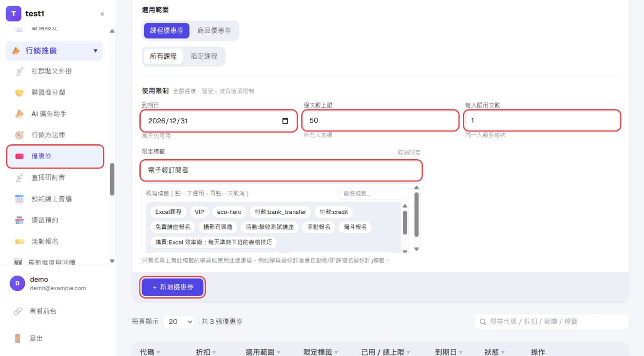Viewport: 644px width, 356px height.
Task: Open 聯盟商分潤 in the sidebar
Action: (55, 93)
